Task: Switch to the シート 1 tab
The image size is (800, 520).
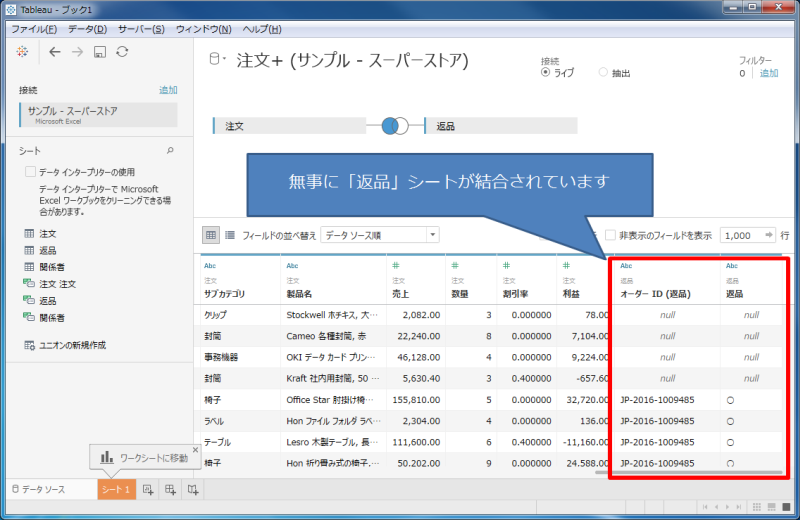Action: tap(116, 489)
